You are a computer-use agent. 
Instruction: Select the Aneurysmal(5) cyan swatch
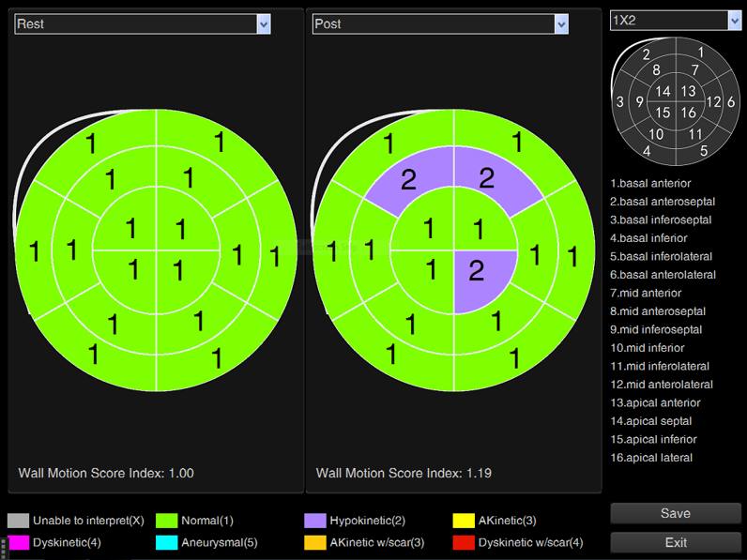click(x=166, y=542)
